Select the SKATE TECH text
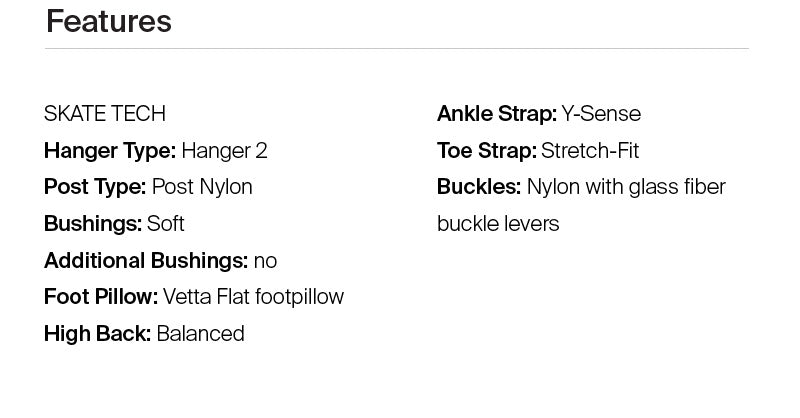The image size is (800, 418). click(104, 114)
